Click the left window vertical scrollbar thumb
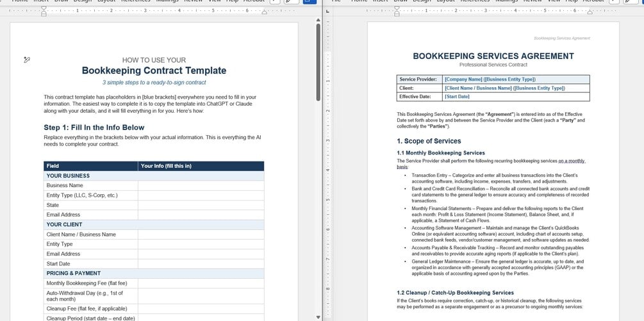Screen dimensions: 644x321 point(318,62)
